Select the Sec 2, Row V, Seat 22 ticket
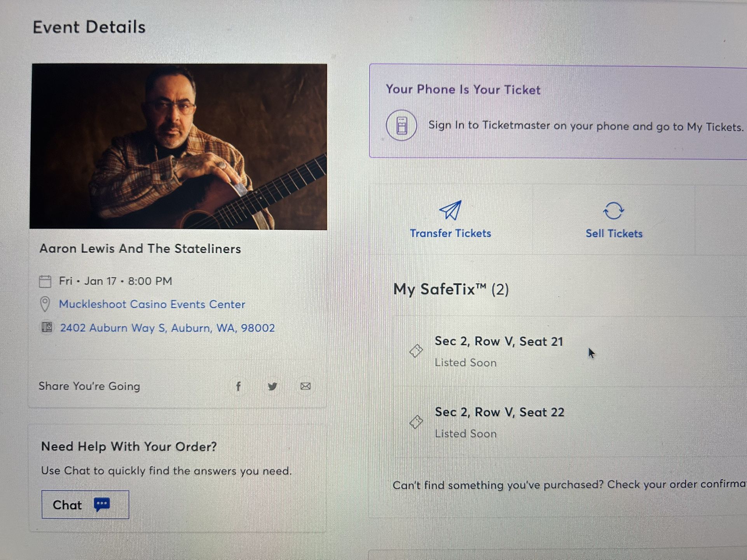Image resolution: width=747 pixels, height=560 pixels. [x=499, y=412]
